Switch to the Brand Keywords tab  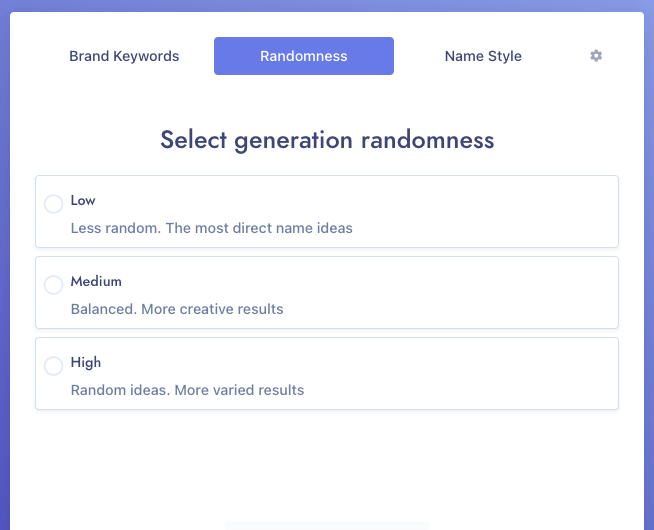[x=124, y=56]
